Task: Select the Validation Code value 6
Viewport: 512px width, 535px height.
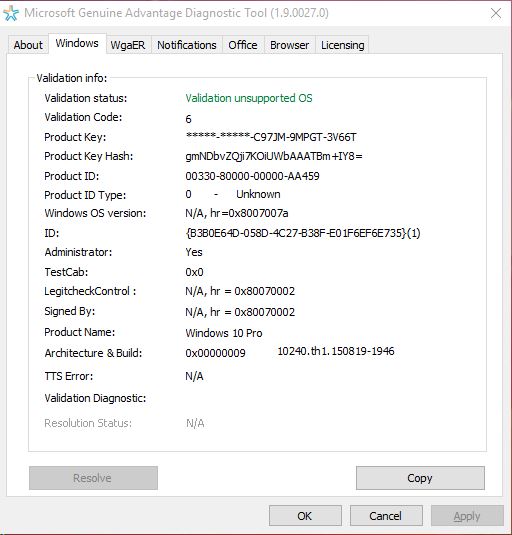Action: coord(188,119)
